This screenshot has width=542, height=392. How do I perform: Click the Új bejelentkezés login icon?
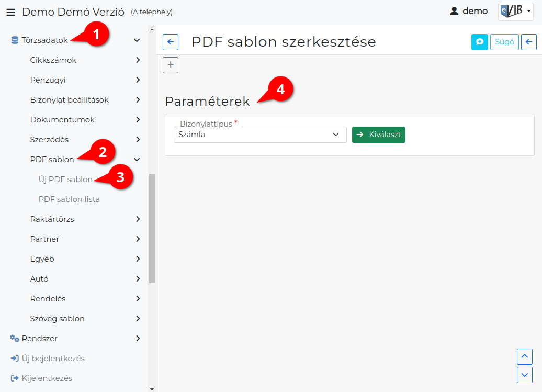(x=15, y=359)
